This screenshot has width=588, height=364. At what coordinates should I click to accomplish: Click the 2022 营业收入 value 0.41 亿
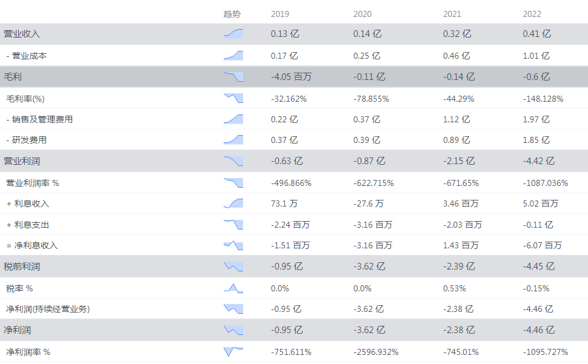[536, 34]
